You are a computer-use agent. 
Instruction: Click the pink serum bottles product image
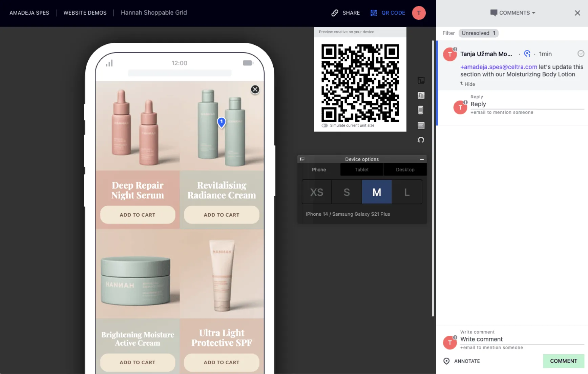click(138, 126)
